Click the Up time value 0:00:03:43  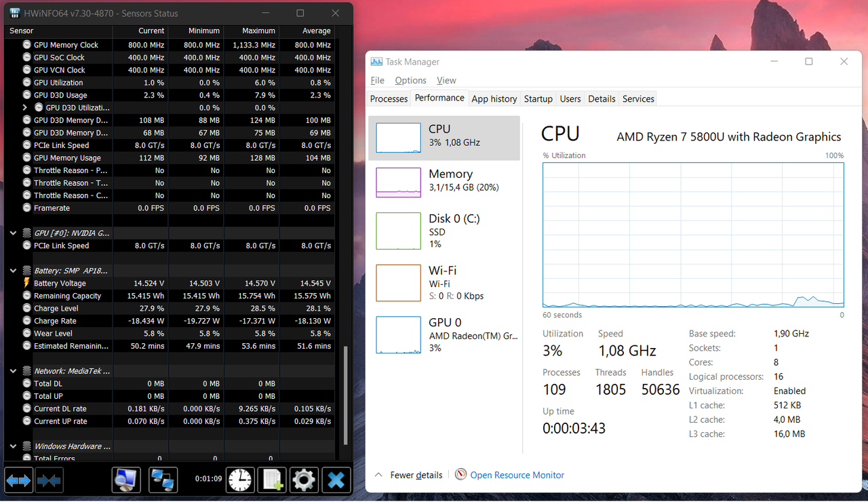[x=574, y=428]
